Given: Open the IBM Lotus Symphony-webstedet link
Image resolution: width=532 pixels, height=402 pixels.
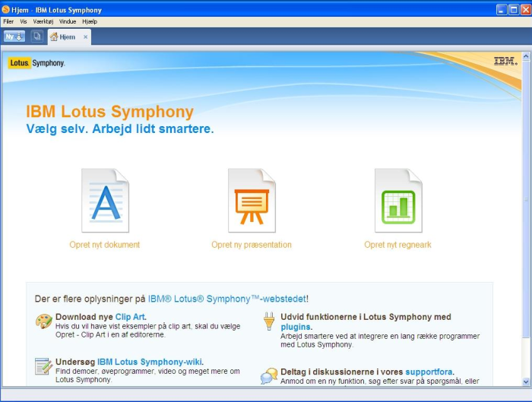Looking at the screenshot, I should tap(227, 299).
